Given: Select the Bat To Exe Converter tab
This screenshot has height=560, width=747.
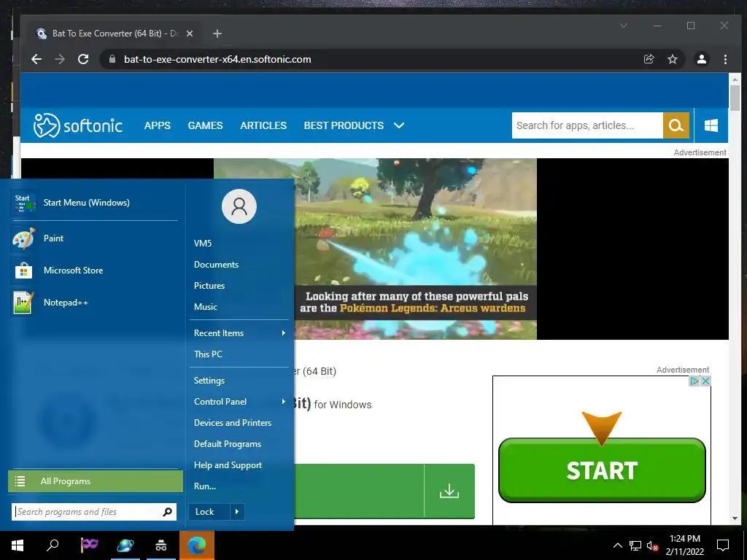Looking at the screenshot, I should point(115,34).
